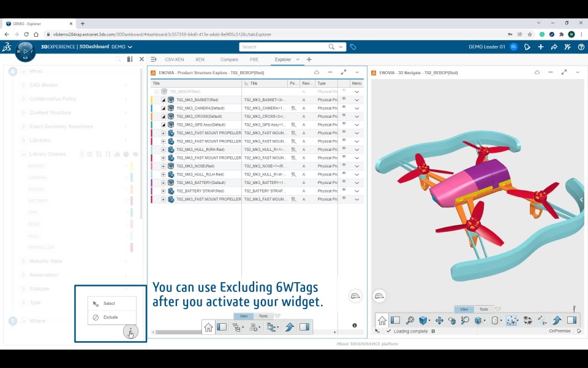Screen dimensions: 588x368
Task: Click View tab above Product Structure toolbar
Action: pyautogui.click(x=243, y=316)
